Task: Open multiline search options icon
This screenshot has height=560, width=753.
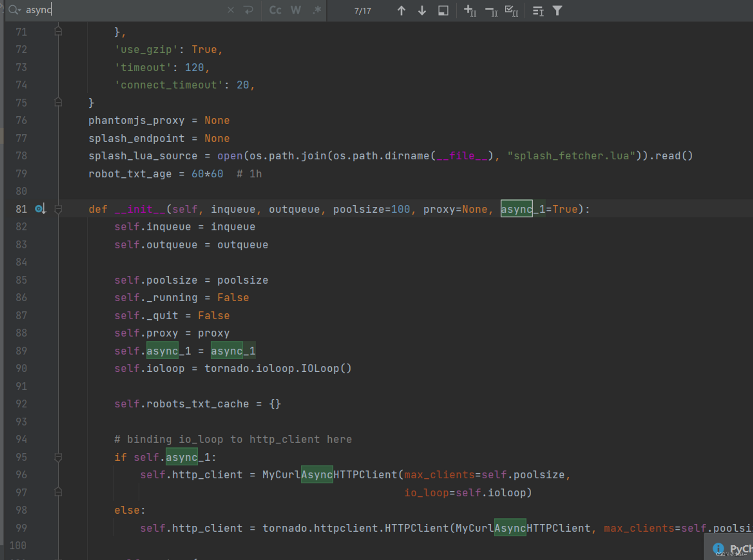Action: coord(538,11)
